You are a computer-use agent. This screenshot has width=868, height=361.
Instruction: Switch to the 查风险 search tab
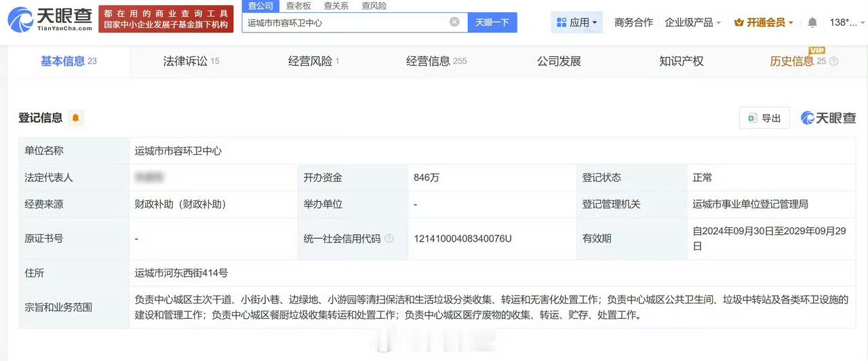pyautogui.click(x=374, y=6)
